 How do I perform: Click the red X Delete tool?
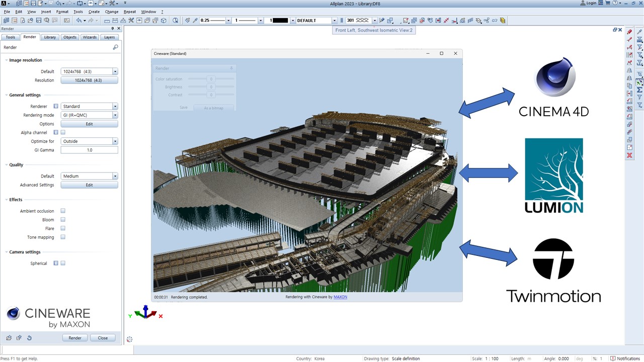pos(629,156)
